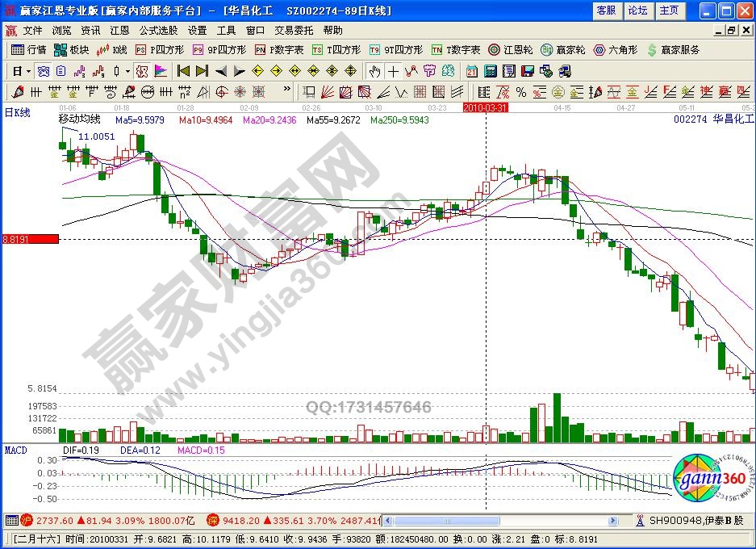The width and height of the screenshot is (756, 549).
Task: Select the percent (%) line tool
Action: pyautogui.click(x=521, y=92)
